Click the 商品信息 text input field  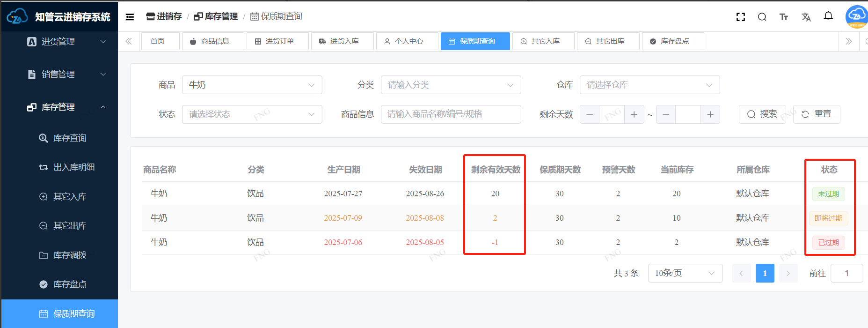(451, 114)
